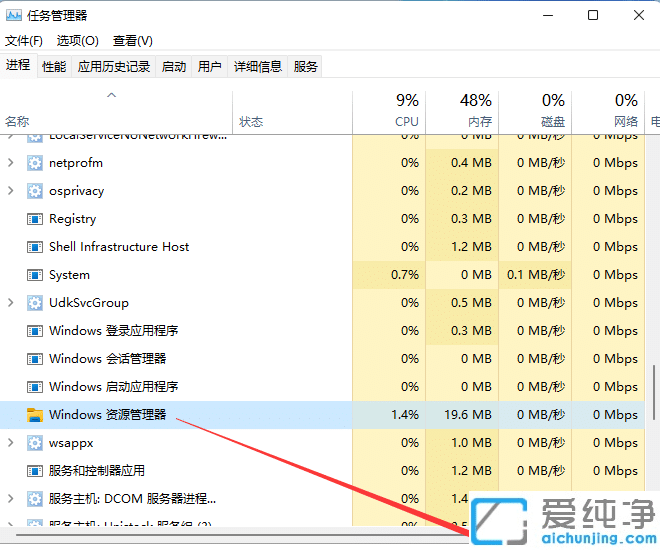Click the 0.2 MB memory value of osprivacy

point(471,191)
